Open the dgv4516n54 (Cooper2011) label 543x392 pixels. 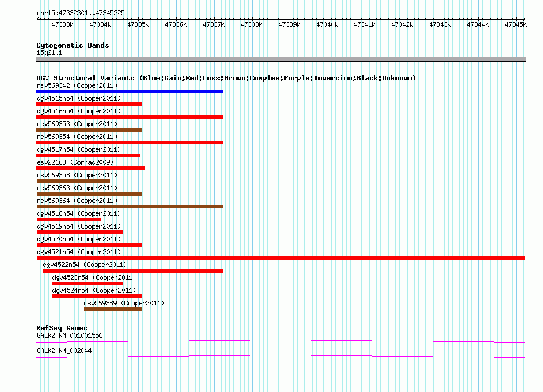(79, 111)
